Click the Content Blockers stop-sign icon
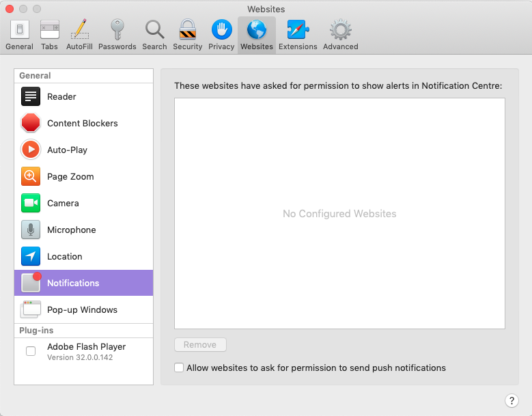 click(31, 123)
